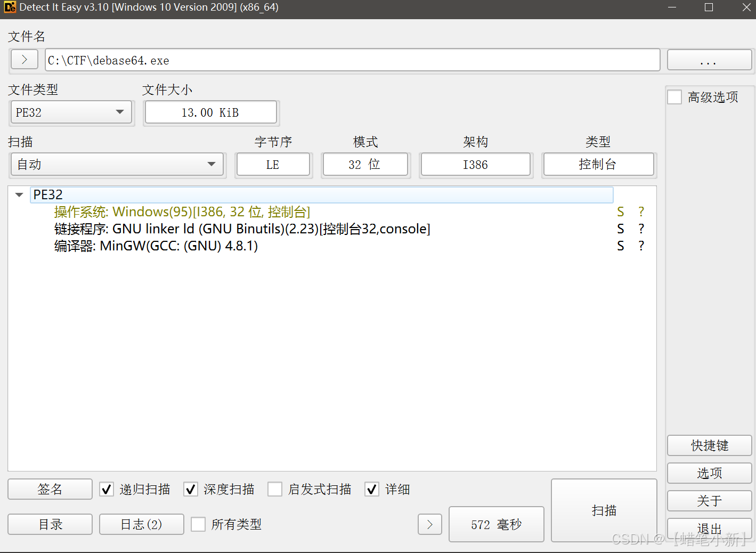Click the ? marker on 编译器 row
Screen dimensions: 756x553
point(641,246)
